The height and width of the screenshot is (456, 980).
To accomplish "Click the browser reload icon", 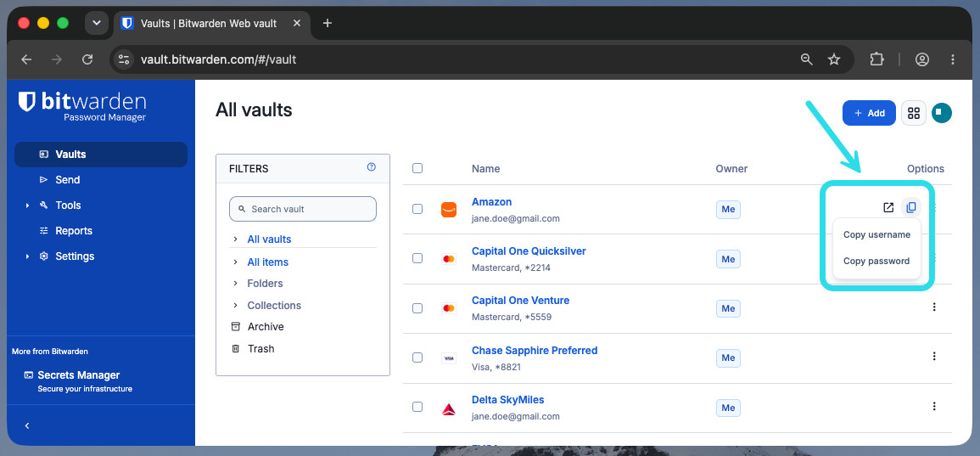I will 87,59.
